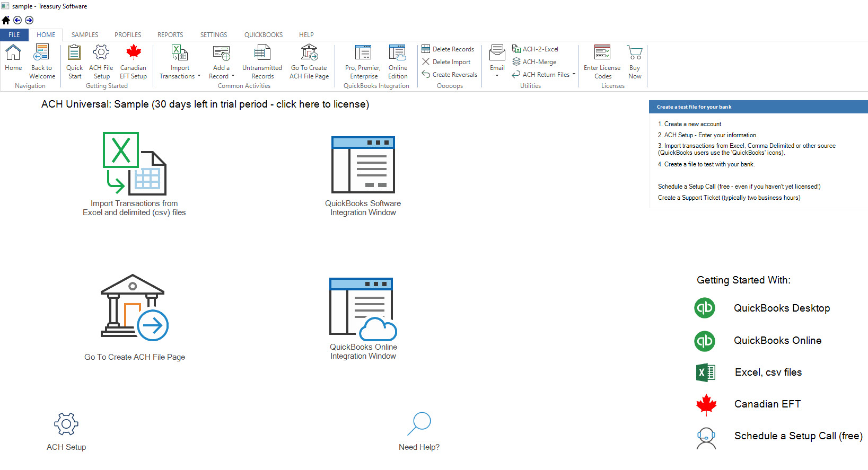Click the Email envelope icon
Viewport: 868px width, 470px height.
(x=497, y=52)
